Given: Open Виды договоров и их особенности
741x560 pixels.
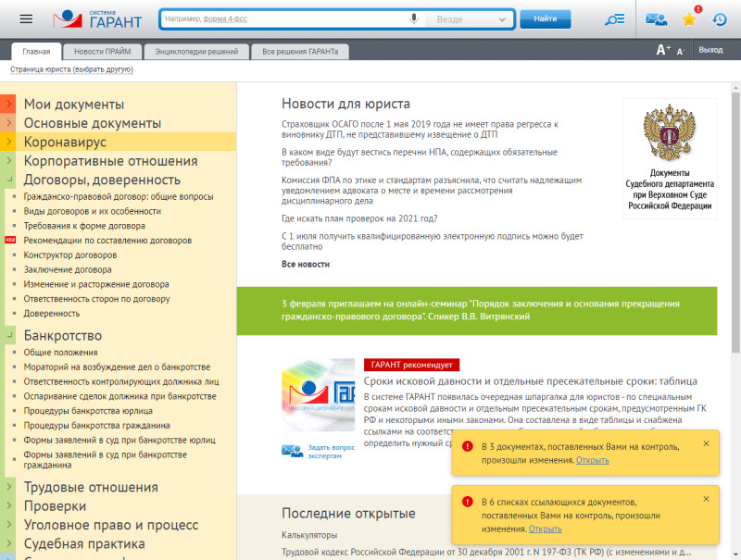Looking at the screenshot, I should pyautogui.click(x=92, y=211).
